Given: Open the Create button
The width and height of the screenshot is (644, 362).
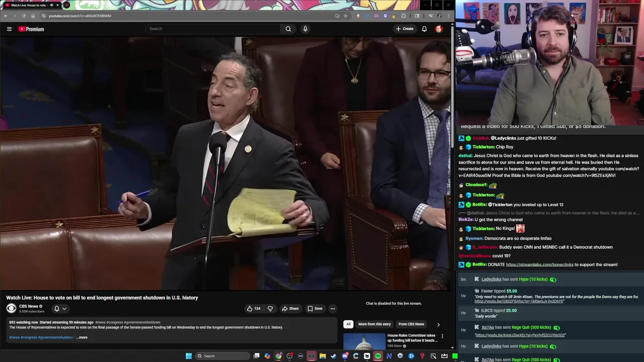Looking at the screenshot, I should (x=405, y=29).
